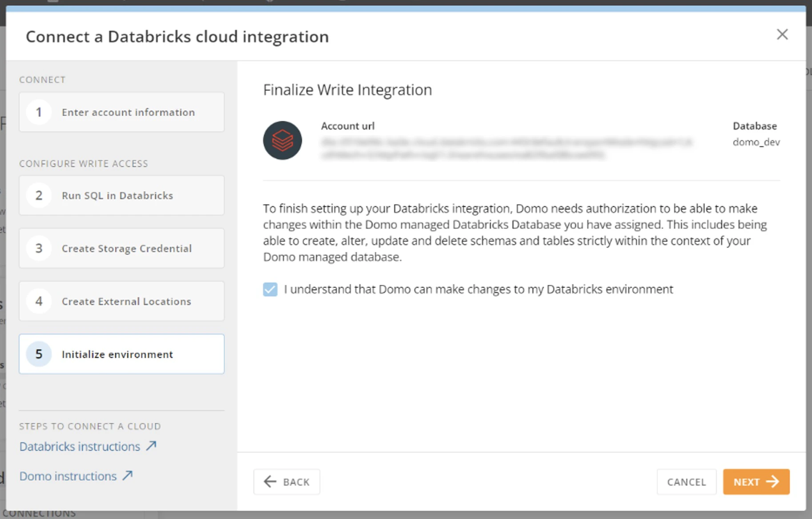Open Databricks instructions external link arrow
Screen dimensions: 812x519
click(x=151, y=446)
